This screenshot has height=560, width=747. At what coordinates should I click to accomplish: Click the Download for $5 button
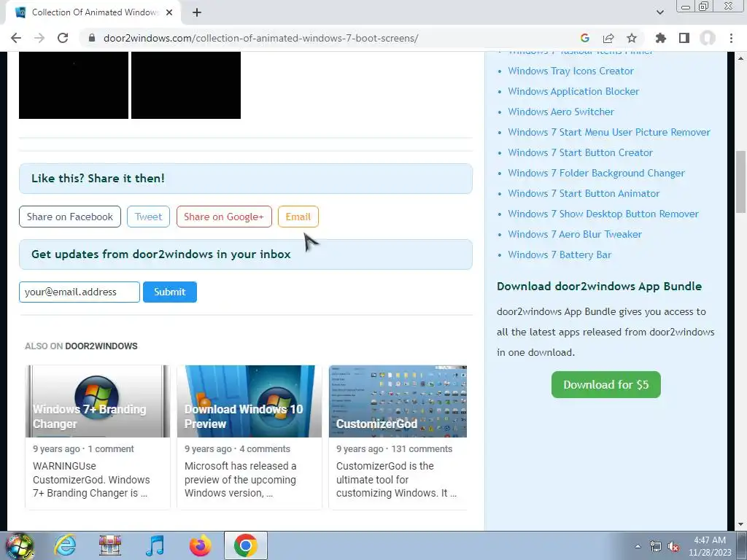point(606,384)
